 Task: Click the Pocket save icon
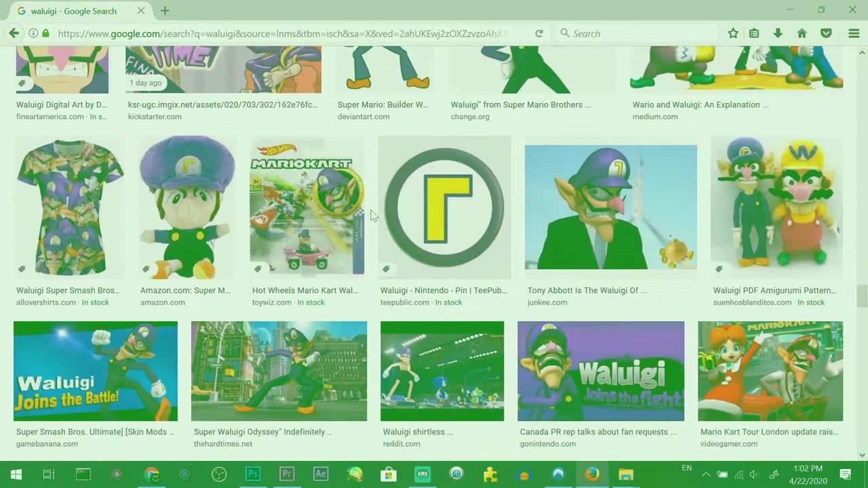826,33
